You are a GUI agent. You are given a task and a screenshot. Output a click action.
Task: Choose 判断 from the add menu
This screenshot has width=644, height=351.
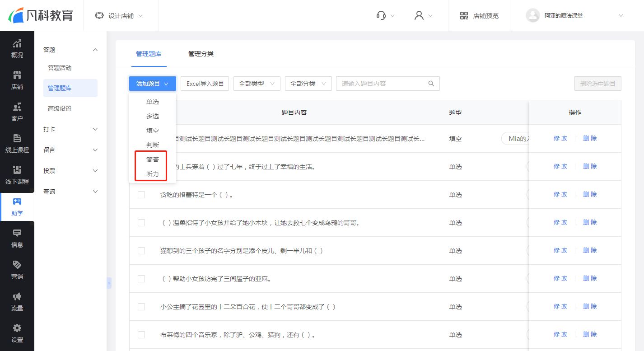tap(153, 145)
